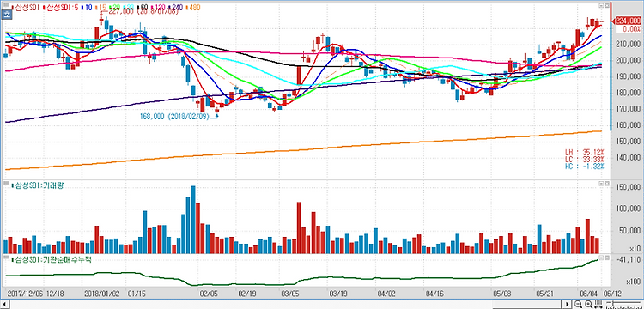Click the LH : 35.12% label
Screen dimensions: 644x309
585,151
